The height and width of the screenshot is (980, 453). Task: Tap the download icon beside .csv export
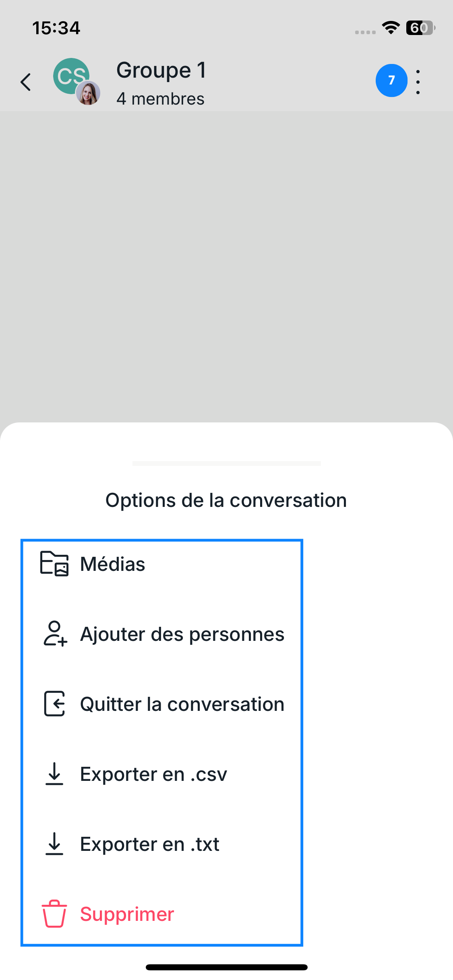point(54,774)
